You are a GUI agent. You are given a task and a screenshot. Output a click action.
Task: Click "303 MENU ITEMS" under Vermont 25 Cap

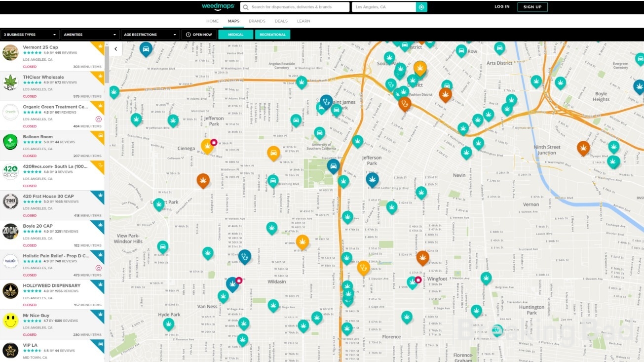pyautogui.click(x=87, y=67)
